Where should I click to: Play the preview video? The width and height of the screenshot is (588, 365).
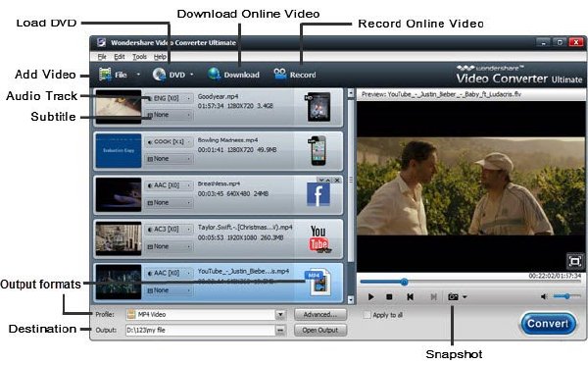tap(370, 296)
